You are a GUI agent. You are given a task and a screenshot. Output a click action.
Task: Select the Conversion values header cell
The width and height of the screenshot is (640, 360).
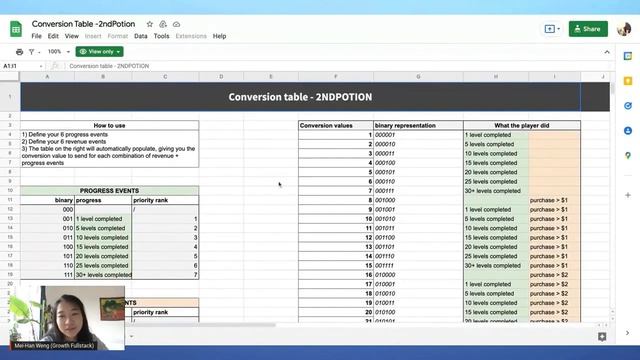pyautogui.click(x=336, y=126)
